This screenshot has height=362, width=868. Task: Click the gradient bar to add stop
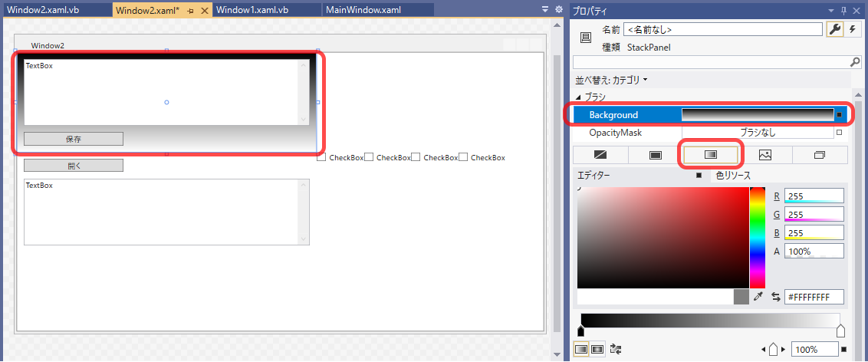coord(710,319)
